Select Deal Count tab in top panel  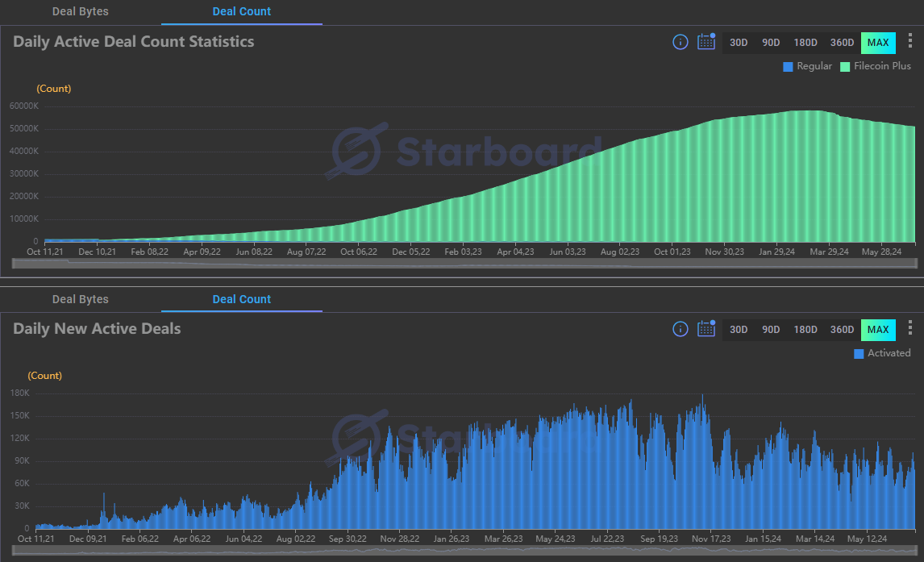click(x=242, y=12)
